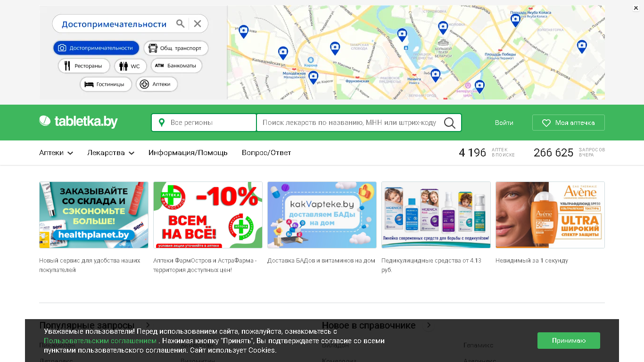Image resolution: width=644 pixels, height=362 pixels.
Task: Select the Банкоматы filter chip
Action: (x=177, y=66)
